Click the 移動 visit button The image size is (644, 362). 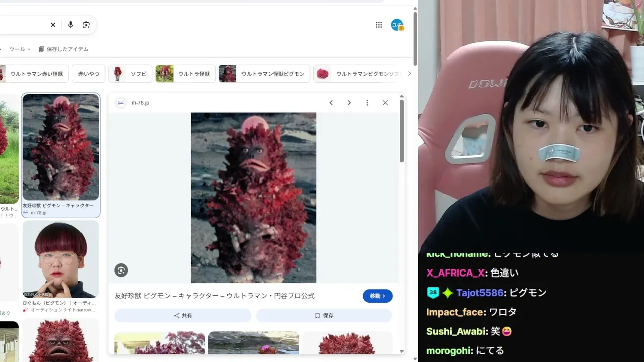(x=378, y=296)
